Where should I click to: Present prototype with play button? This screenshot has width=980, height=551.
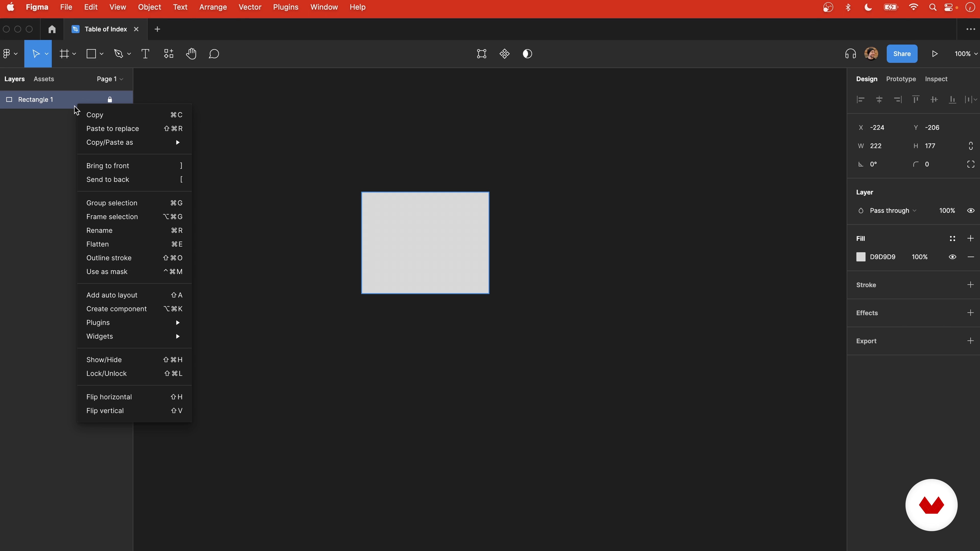[935, 54]
